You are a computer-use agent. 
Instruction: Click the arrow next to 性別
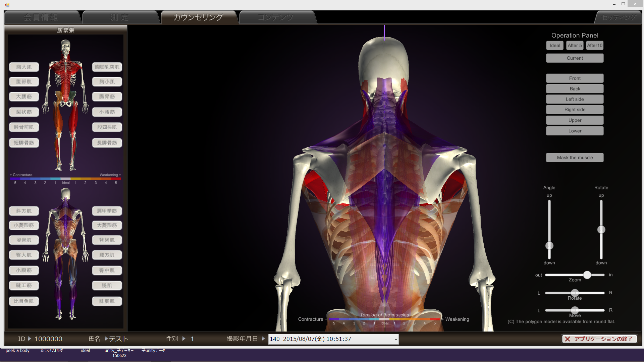[x=184, y=339]
